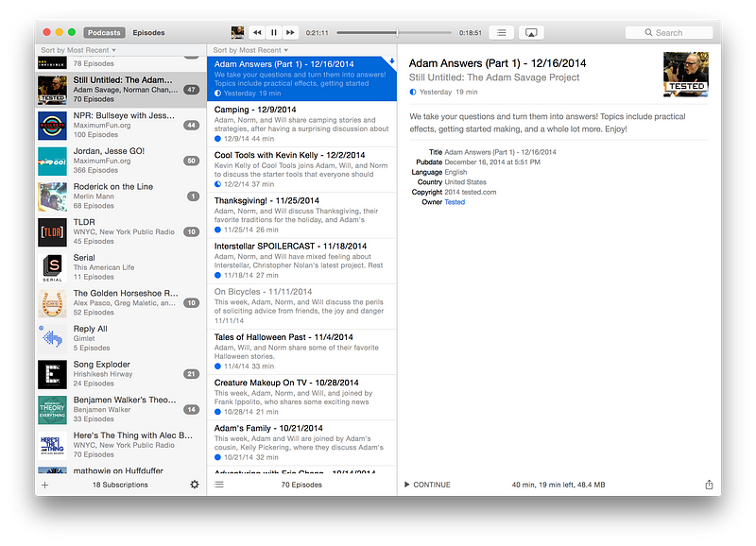Select On Bicycles - 11/11/2014 episode
The height and width of the screenshot is (546, 756).
tap(301, 306)
